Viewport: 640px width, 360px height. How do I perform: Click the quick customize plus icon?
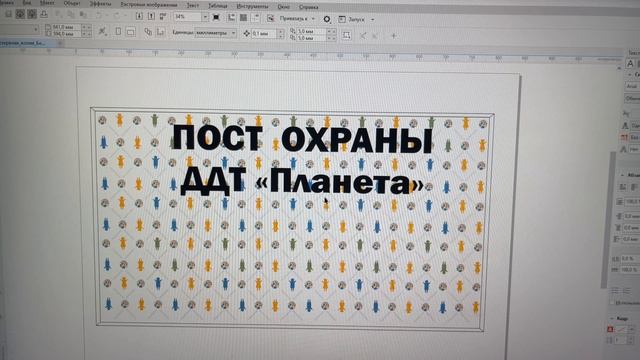[393, 36]
